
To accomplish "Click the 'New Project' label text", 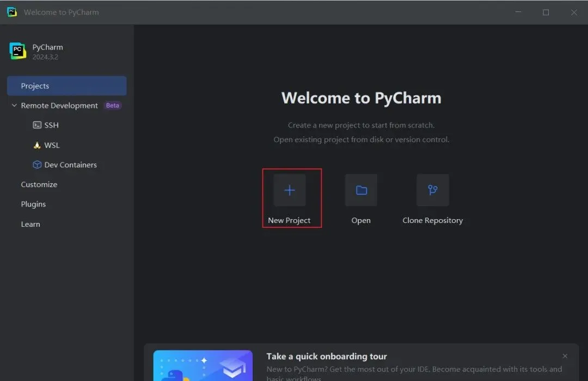I will (x=289, y=220).
